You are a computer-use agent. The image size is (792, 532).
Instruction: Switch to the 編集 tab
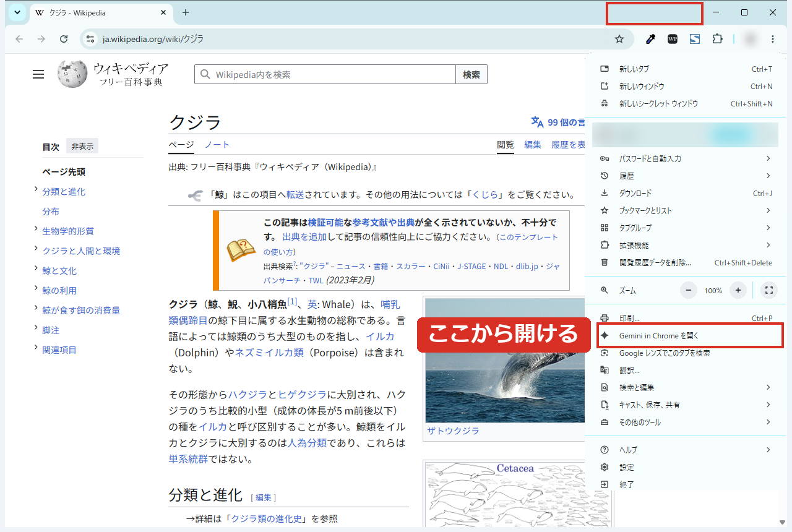click(533, 144)
